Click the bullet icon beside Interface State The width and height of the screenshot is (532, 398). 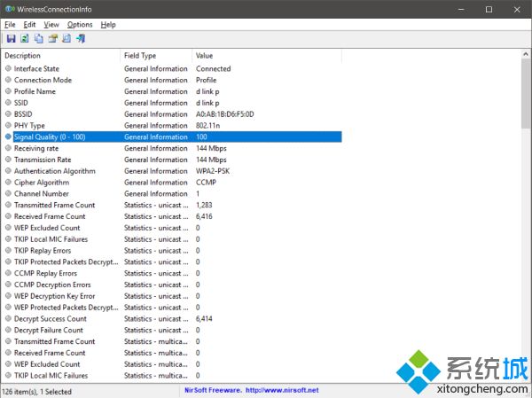tap(9, 68)
